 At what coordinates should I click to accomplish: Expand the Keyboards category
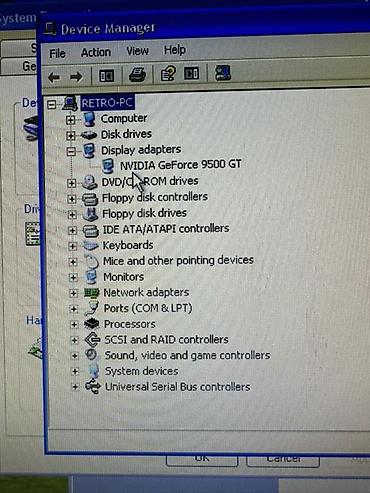[72, 246]
